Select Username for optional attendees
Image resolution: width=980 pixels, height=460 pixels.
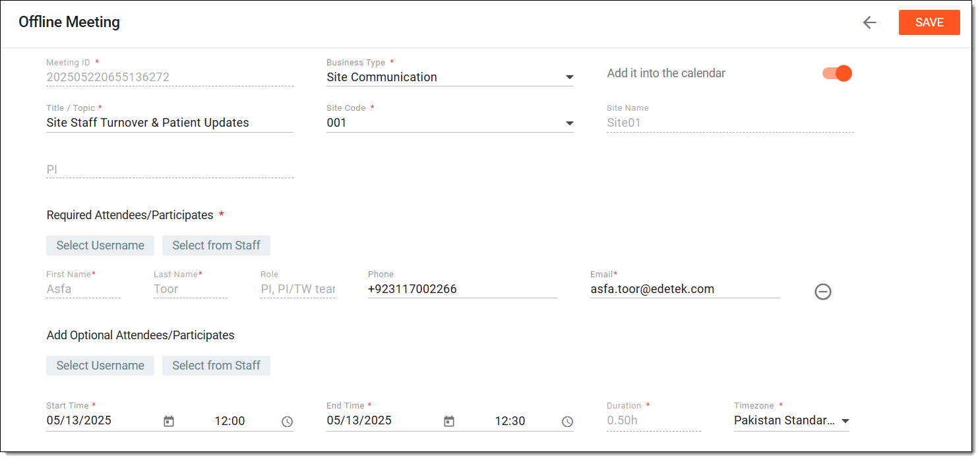click(100, 366)
